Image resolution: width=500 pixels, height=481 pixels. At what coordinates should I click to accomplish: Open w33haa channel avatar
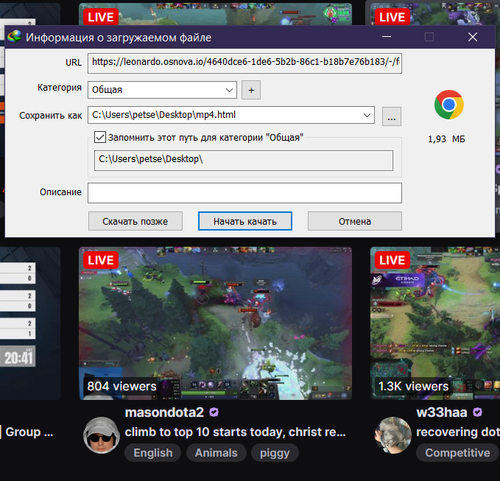click(x=393, y=435)
